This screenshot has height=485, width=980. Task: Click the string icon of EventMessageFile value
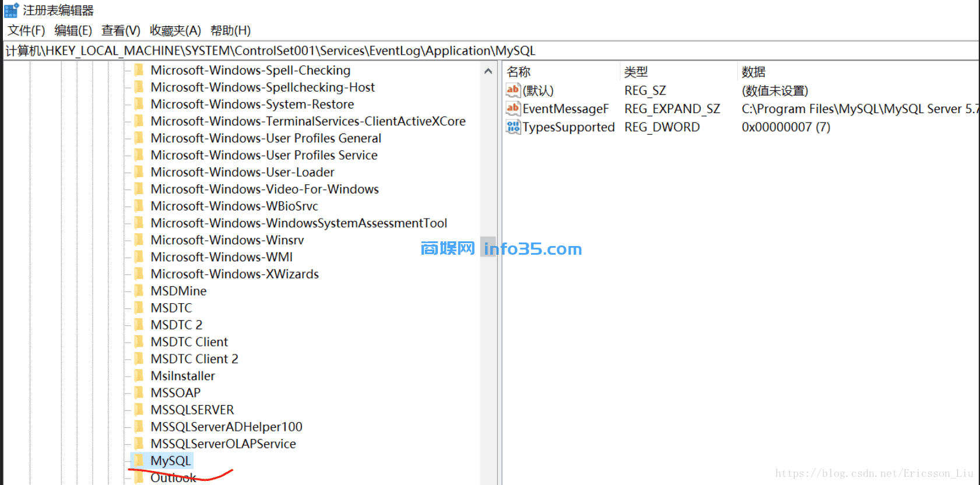pos(513,108)
